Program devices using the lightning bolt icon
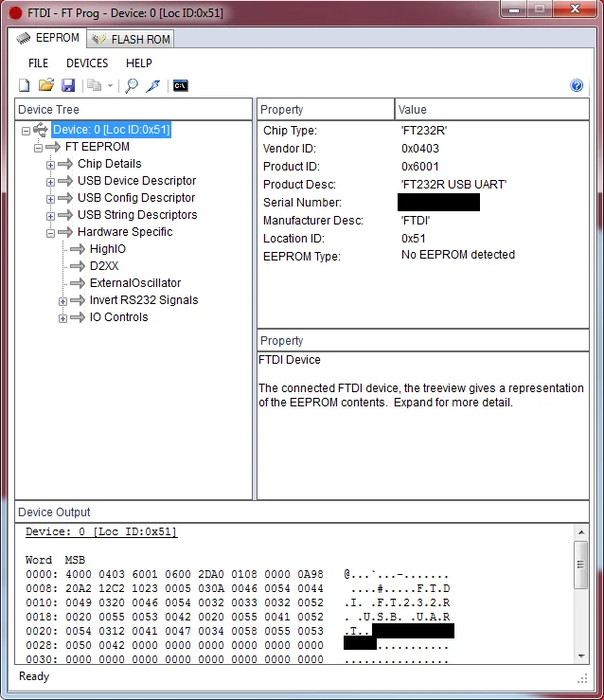The image size is (604, 700). point(153,85)
